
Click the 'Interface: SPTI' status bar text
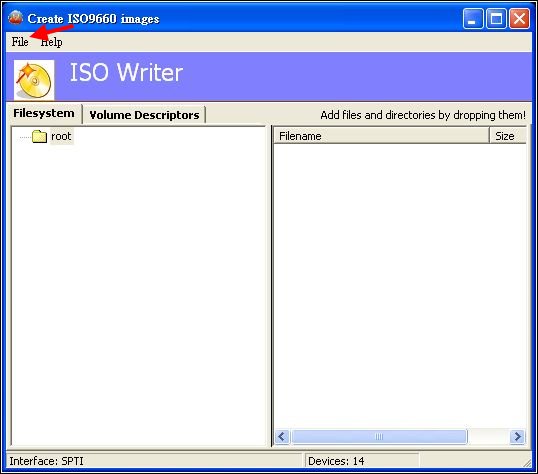click(46, 461)
